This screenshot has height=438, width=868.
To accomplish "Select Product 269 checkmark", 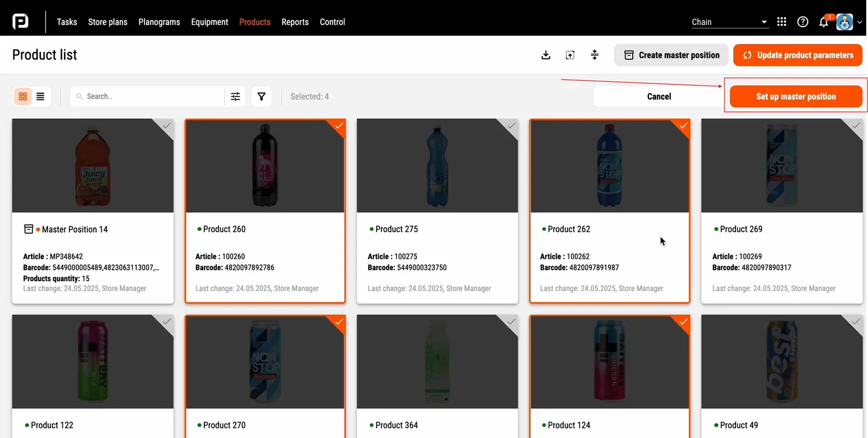I will coord(856,126).
